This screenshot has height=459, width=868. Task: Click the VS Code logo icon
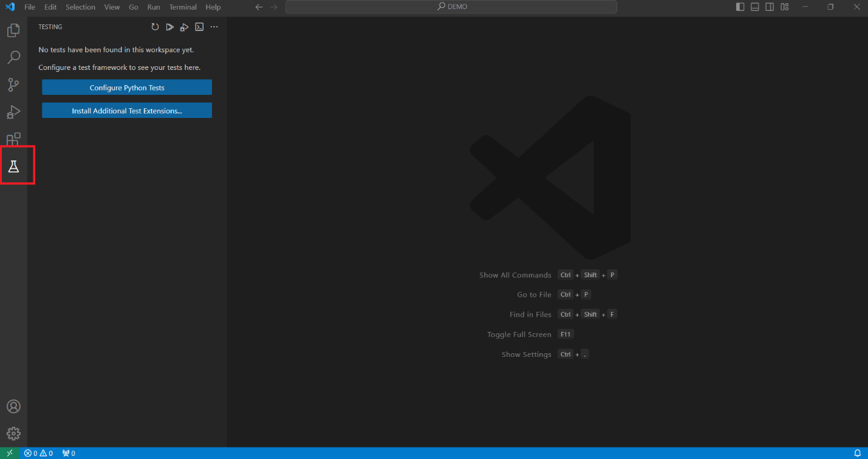click(x=10, y=7)
